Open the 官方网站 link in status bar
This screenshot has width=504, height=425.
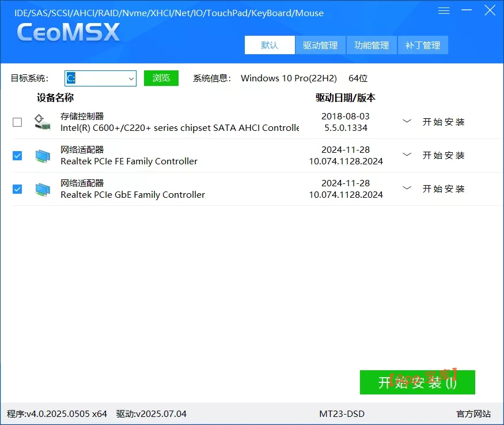pyautogui.click(x=473, y=413)
